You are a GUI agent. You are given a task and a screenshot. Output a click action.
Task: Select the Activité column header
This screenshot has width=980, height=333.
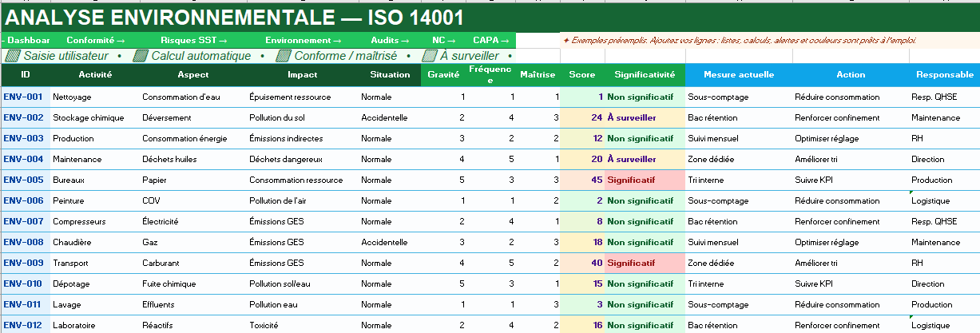[96, 75]
